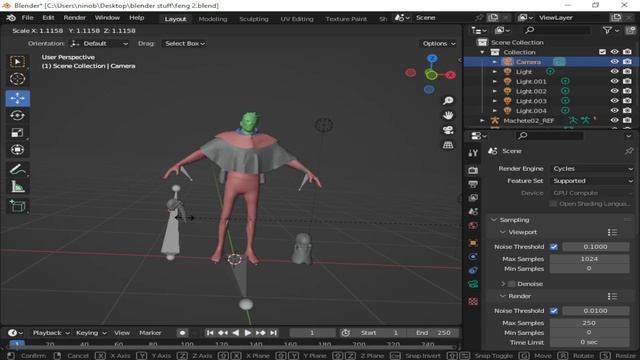
Task: Click the Z axis on navigation gizmo
Action: [x=432, y=58]
